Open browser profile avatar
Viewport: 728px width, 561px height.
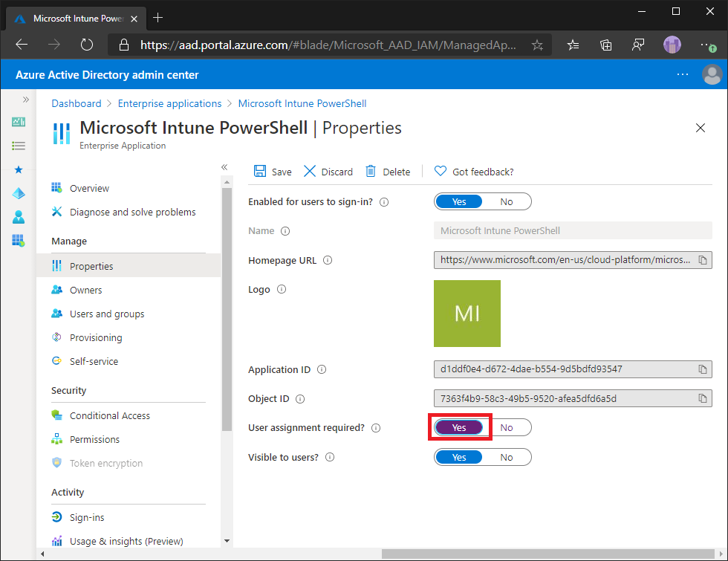coord(672,45)
